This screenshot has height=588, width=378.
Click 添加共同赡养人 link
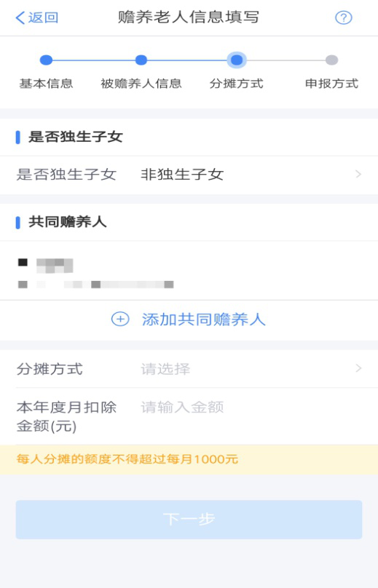click(x=203, y=319)
